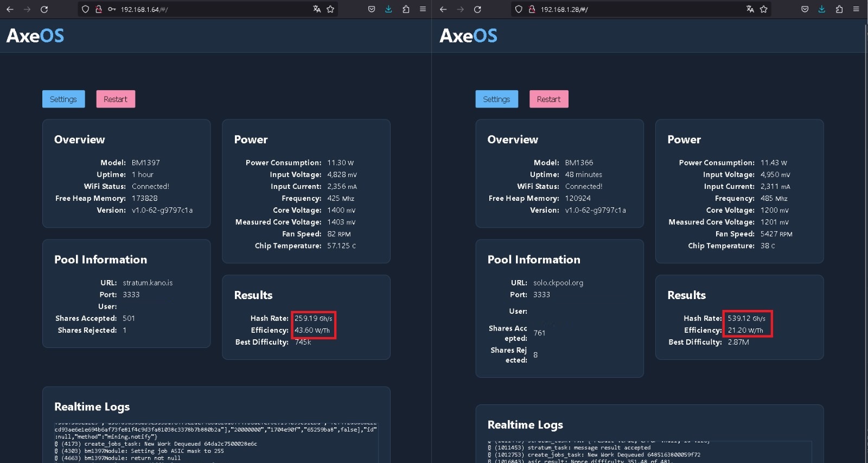Select frequency value 485 Mhz

pos(774,199)
